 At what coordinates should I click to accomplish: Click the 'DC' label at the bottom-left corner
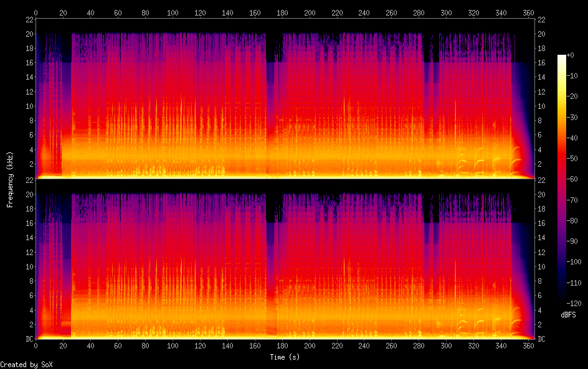pyautogui.click(x=28, y=339)
